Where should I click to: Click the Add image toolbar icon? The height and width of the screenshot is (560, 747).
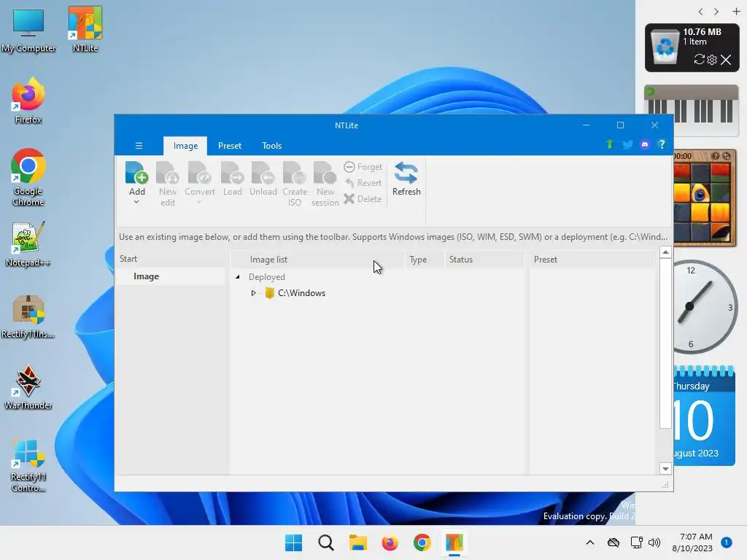136,174
